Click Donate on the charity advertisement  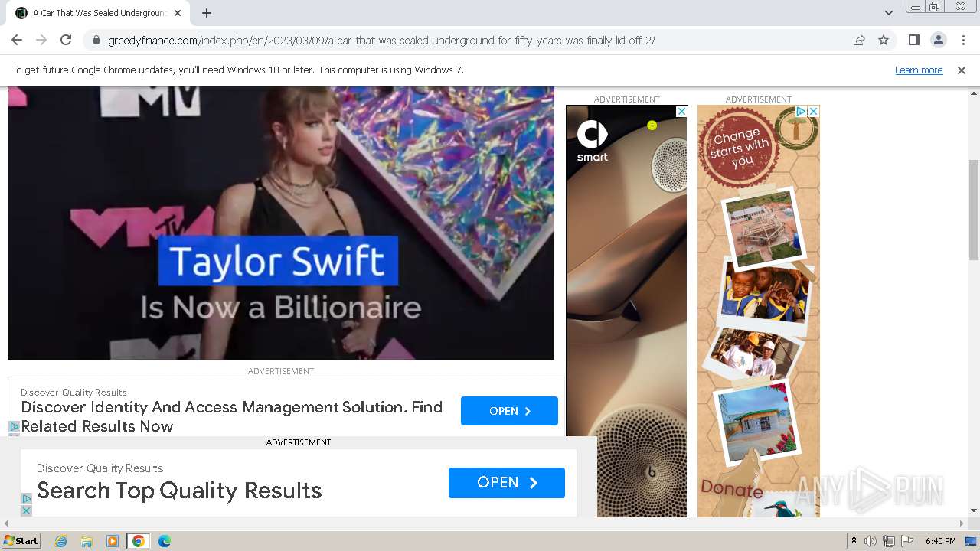click(732, 489)
